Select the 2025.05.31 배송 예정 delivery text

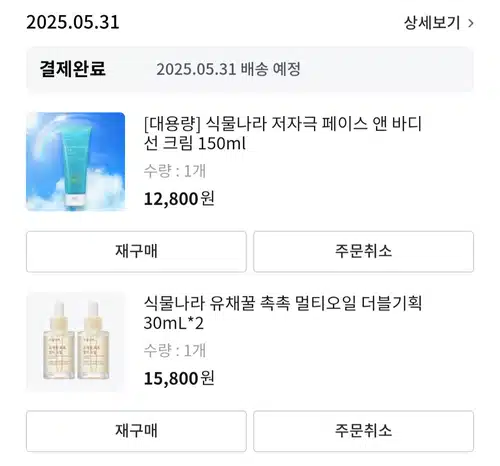coord(228,69)
